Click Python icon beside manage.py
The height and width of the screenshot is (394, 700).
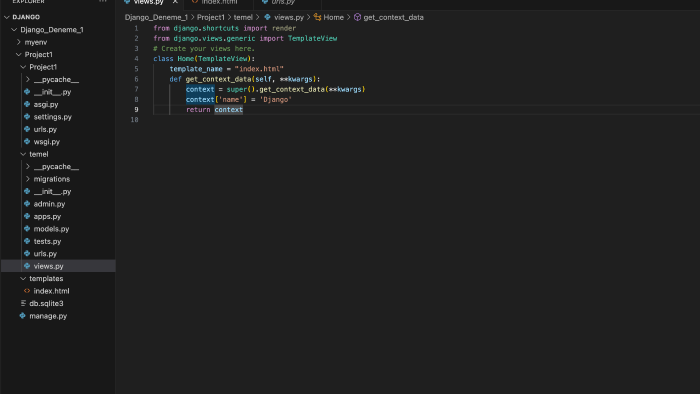point(23,315)
